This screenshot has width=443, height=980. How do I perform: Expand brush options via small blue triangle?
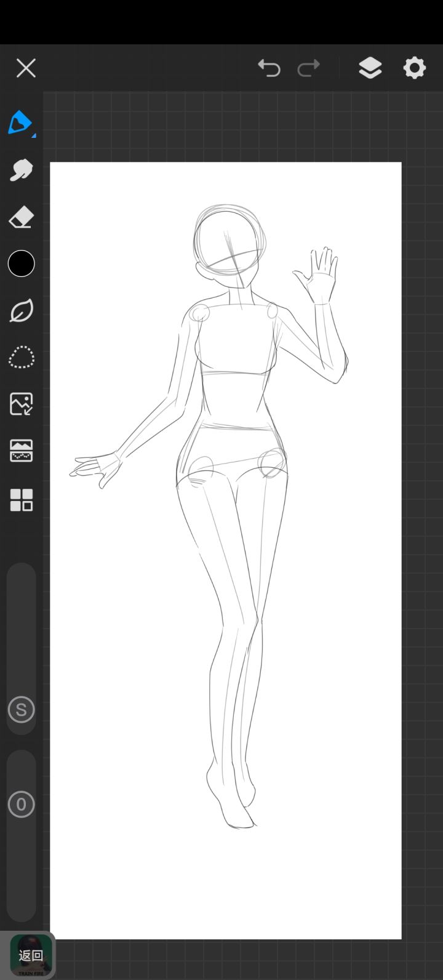point(34,135)
